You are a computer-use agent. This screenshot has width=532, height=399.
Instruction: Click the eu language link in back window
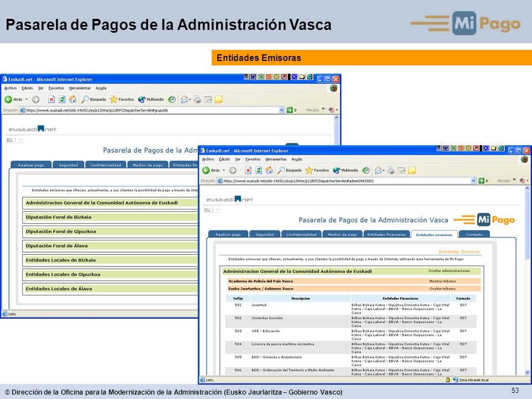[x=9, y=140]
